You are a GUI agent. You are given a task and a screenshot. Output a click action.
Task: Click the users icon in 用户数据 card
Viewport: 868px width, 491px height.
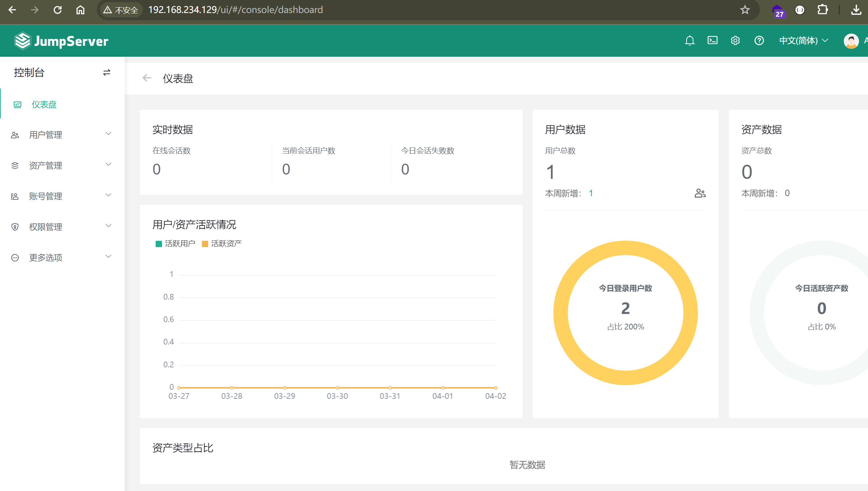click(700, 193)
